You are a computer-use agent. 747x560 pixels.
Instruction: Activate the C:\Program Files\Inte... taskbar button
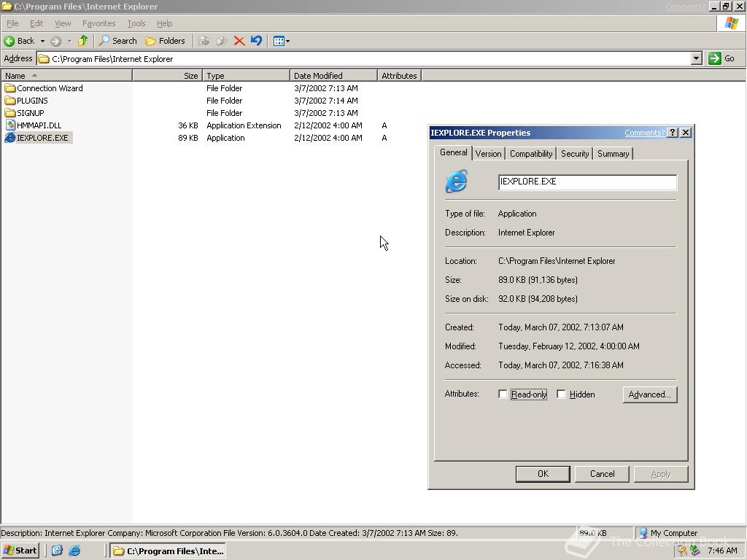[168, 551]
